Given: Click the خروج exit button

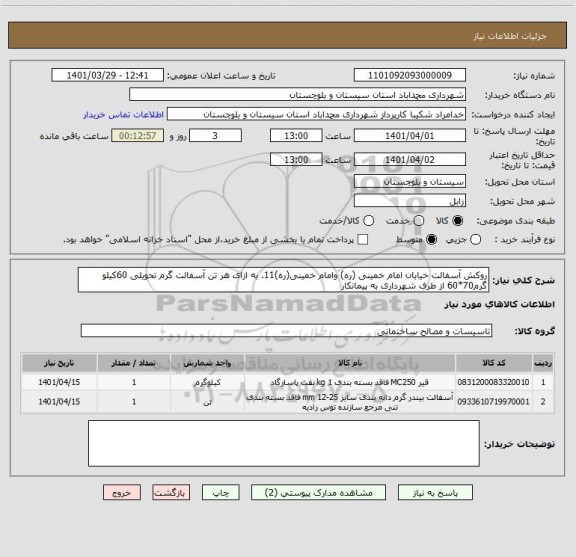Looking at the screenshot, I should tap(122, 492).
